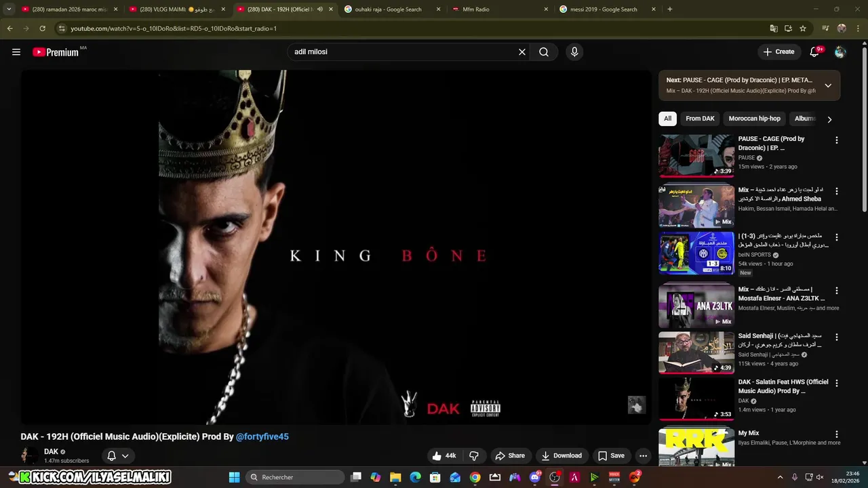Go back in browser history

9,28
